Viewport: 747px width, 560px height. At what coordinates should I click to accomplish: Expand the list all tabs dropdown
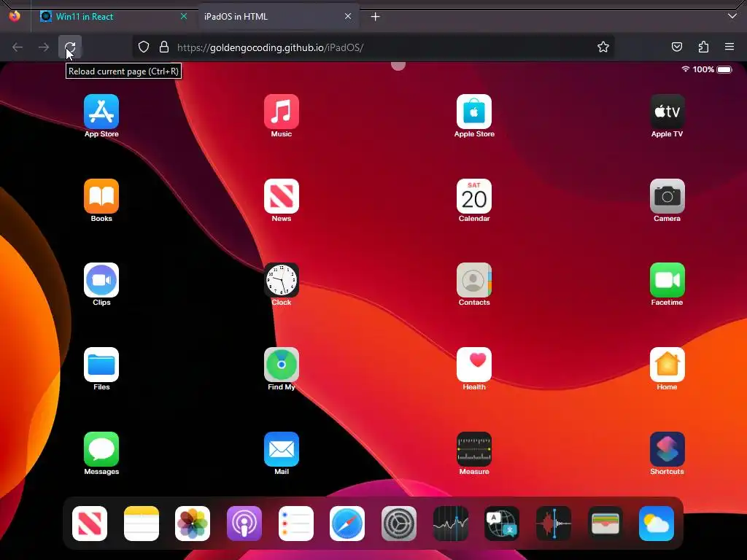pos(732,16)
